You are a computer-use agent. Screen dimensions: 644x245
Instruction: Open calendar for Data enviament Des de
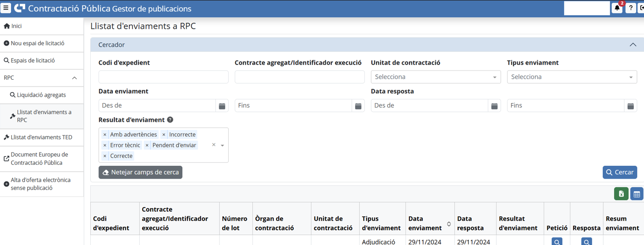(x=222, y=106)
